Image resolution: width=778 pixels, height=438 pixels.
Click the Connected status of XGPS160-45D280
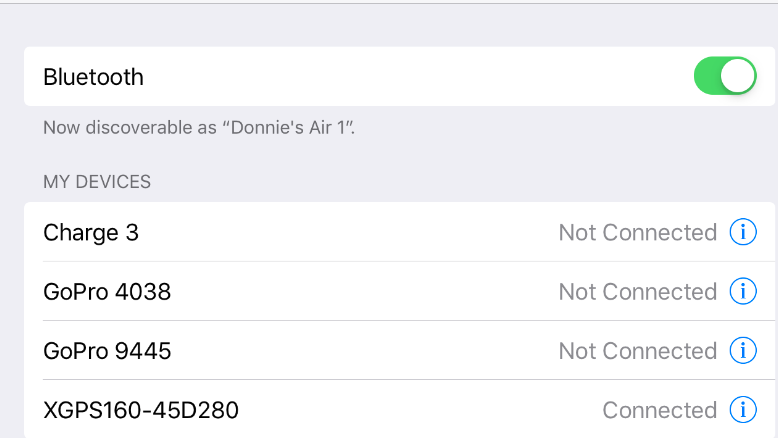tap(659, 410)
